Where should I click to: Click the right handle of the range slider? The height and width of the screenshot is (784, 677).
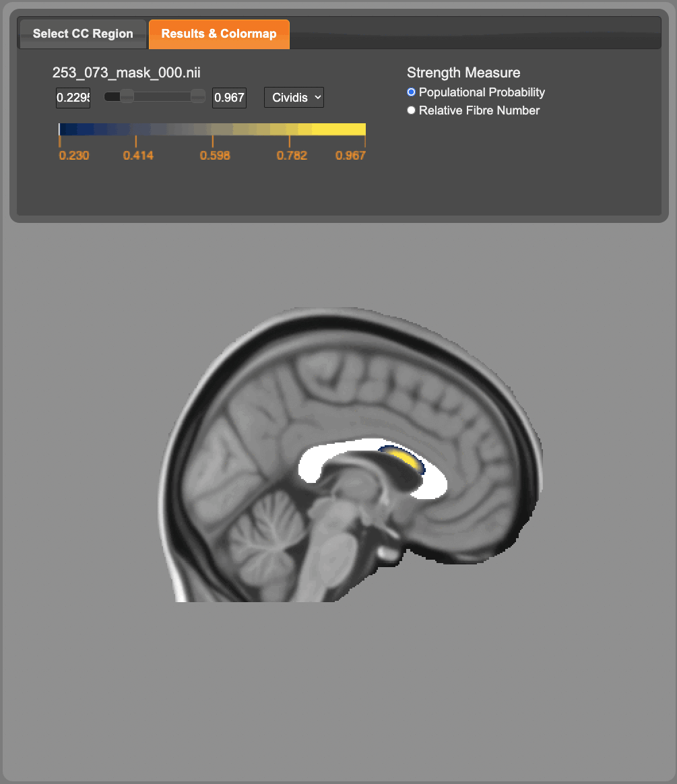point(198,97)
